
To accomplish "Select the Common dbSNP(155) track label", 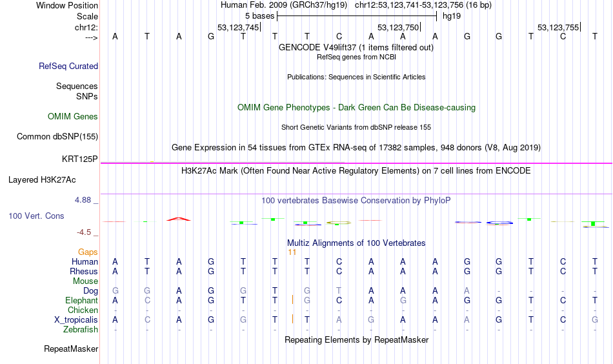I will click(57, 136).
